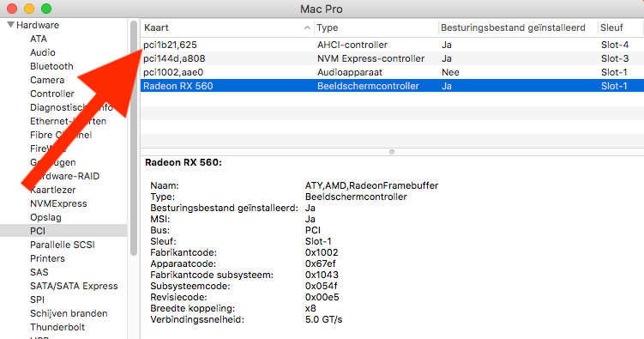Click the NVM Express-controller type cell
The height and width of the screenshot is (339, 644).
pyautogui.click(x=370, y=58)
